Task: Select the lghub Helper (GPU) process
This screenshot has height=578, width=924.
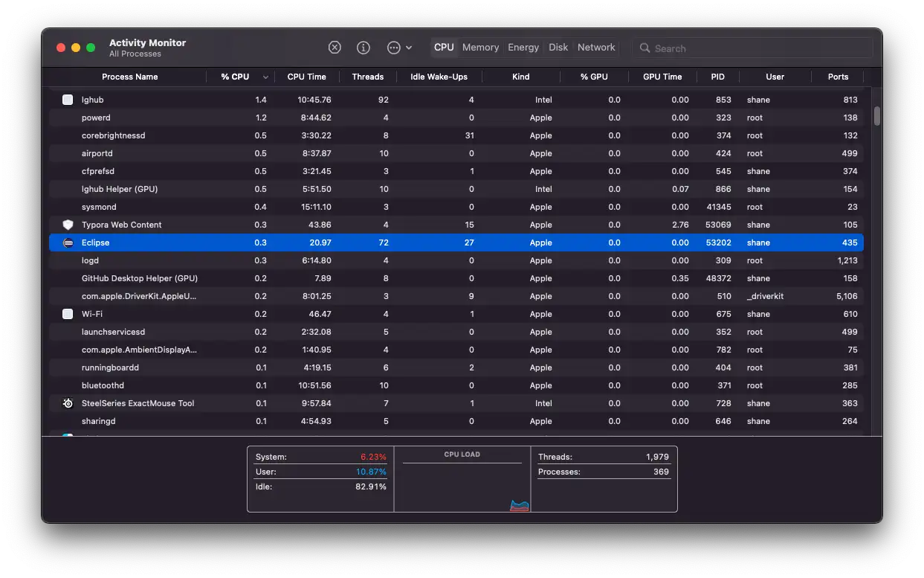Action: [x=456, y=189]
